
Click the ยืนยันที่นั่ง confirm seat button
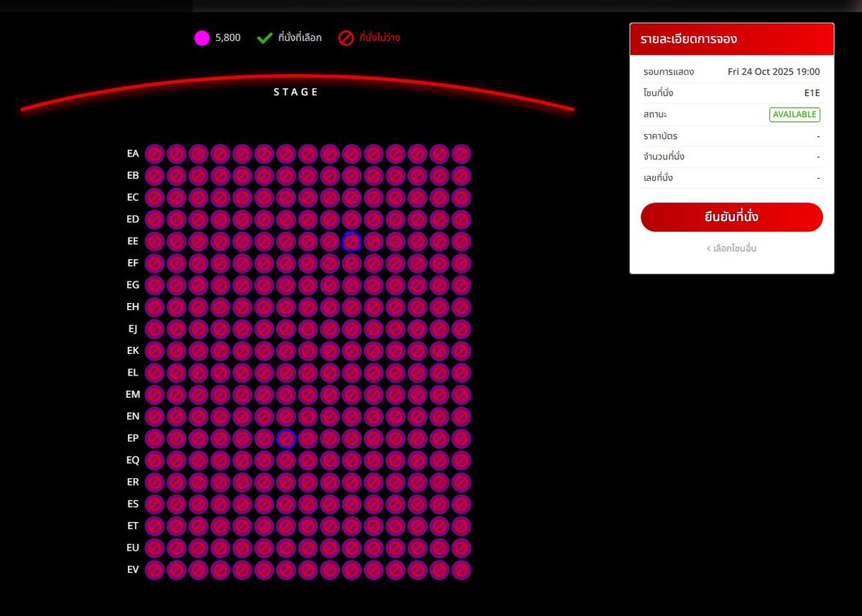coord(731,217)
